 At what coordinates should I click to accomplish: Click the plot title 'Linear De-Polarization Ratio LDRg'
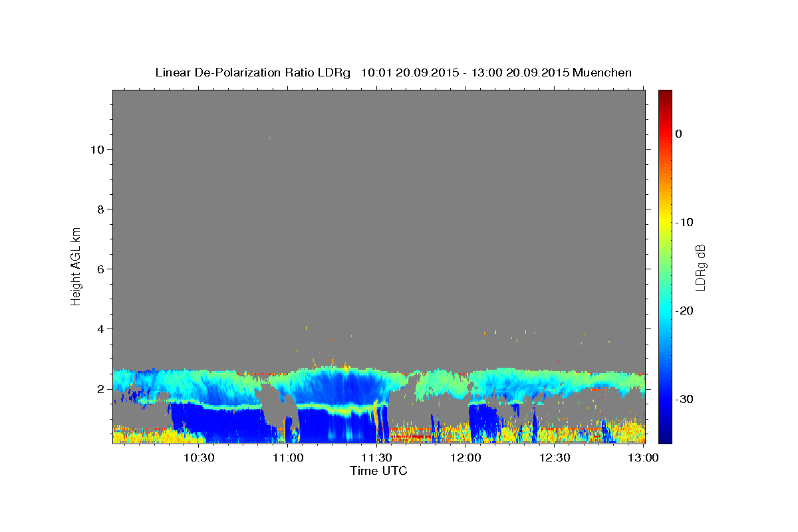[x=252, y=72]
